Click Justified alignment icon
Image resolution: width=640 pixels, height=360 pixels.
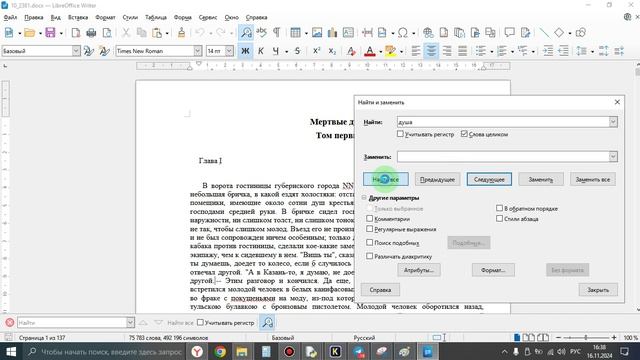coord(462,51)
